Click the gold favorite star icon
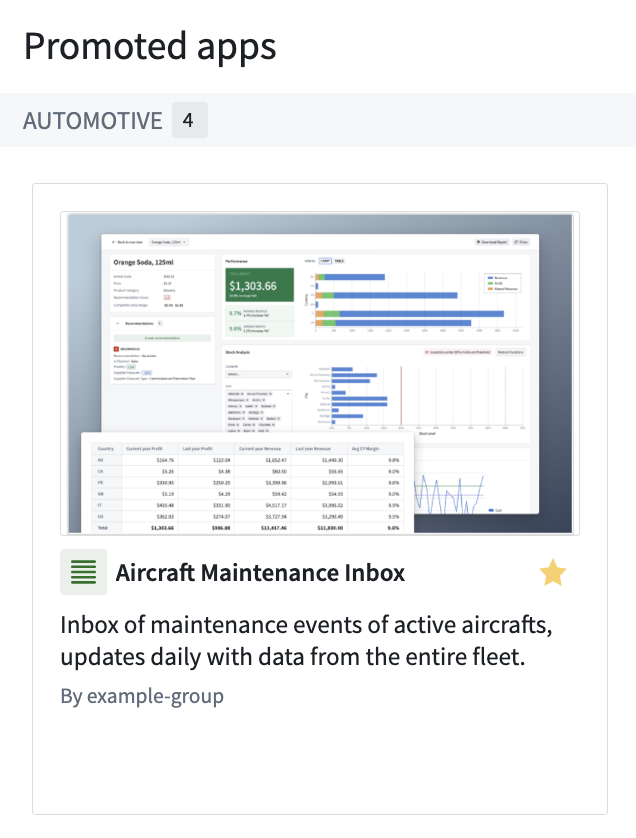The image size is (636, 838). 553,572
